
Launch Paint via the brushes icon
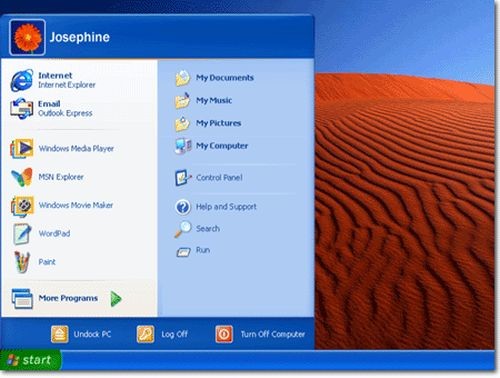tap(22, 262)
